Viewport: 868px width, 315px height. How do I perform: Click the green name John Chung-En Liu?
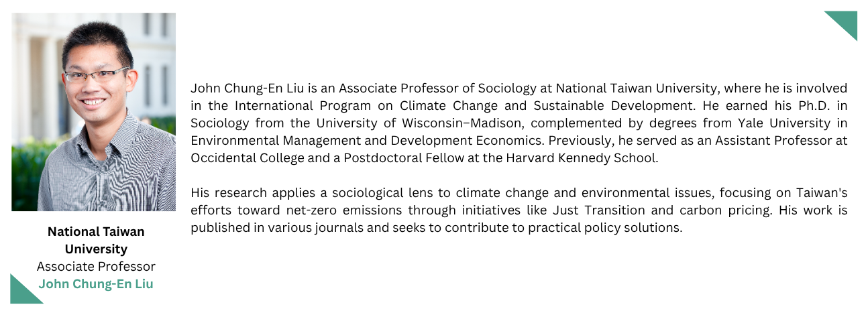click(x=96, y=283)
